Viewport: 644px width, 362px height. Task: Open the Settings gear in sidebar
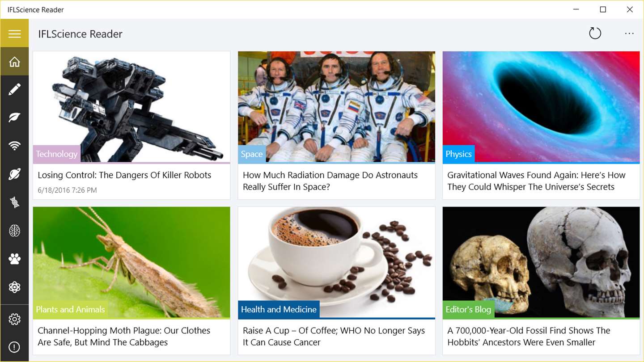(x=14, y=319)
